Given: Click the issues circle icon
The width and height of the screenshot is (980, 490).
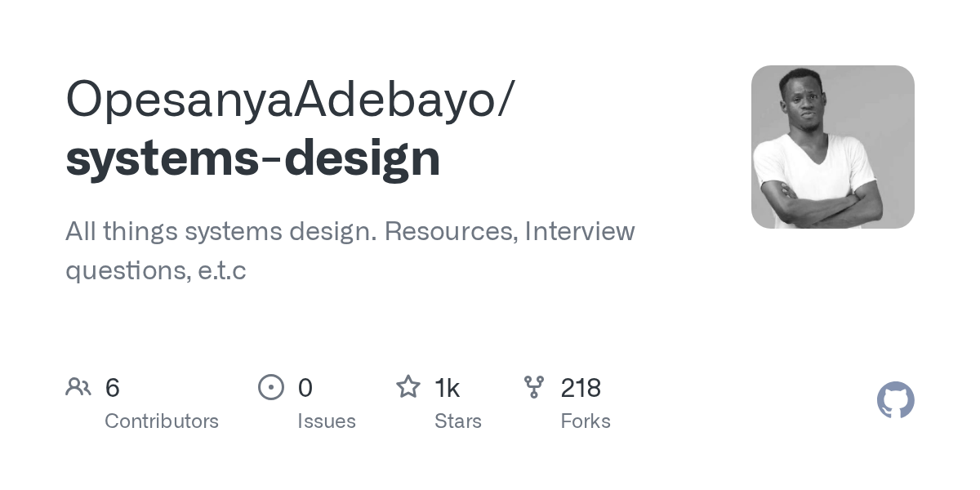Looking at the screenshot, I should tap(271, 387).
